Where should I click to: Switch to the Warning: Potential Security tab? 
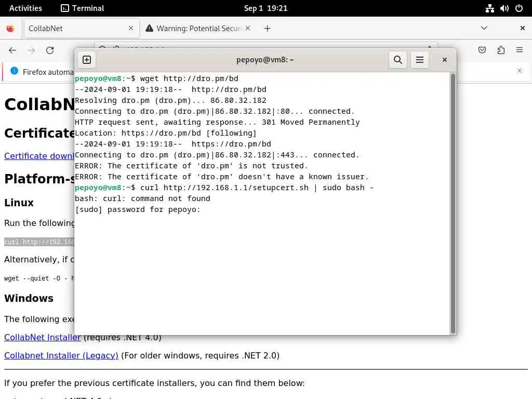tap(199, 28)
